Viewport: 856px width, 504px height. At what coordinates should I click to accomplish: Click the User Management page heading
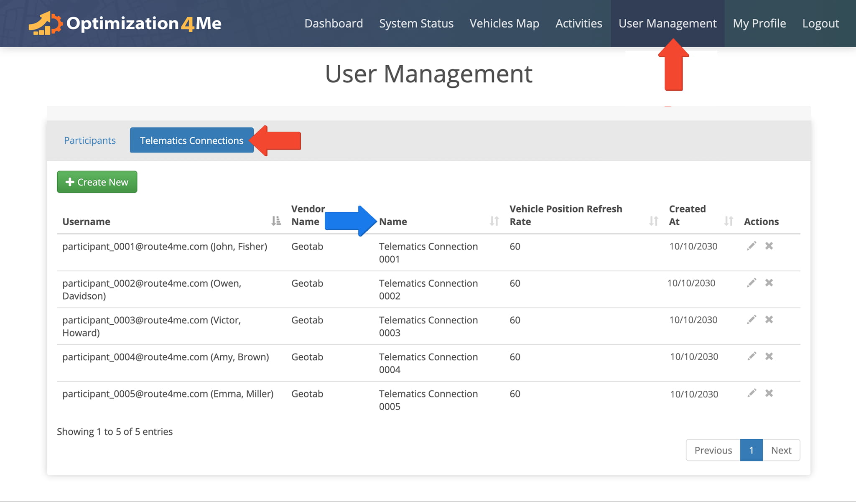pyautogui.click(x=428, y=74)
